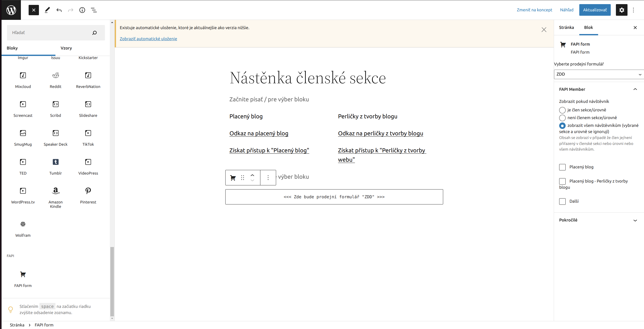644x329 pixels.
Task: Open the document details info icon
Action: coord(82,10)
